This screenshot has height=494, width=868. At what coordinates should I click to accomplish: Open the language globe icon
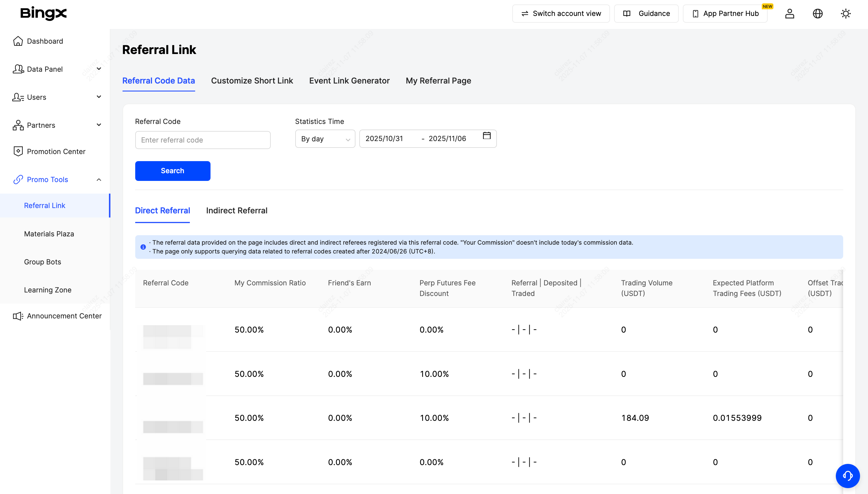coord(818,14)
